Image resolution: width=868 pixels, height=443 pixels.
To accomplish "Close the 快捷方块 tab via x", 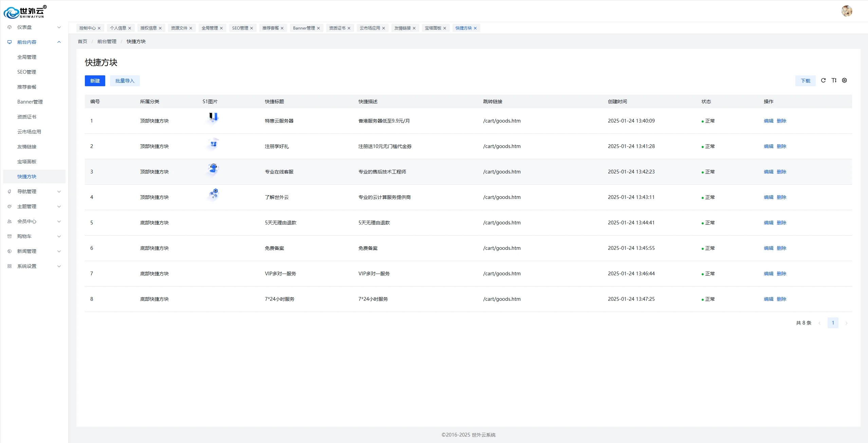I will 475,28.
